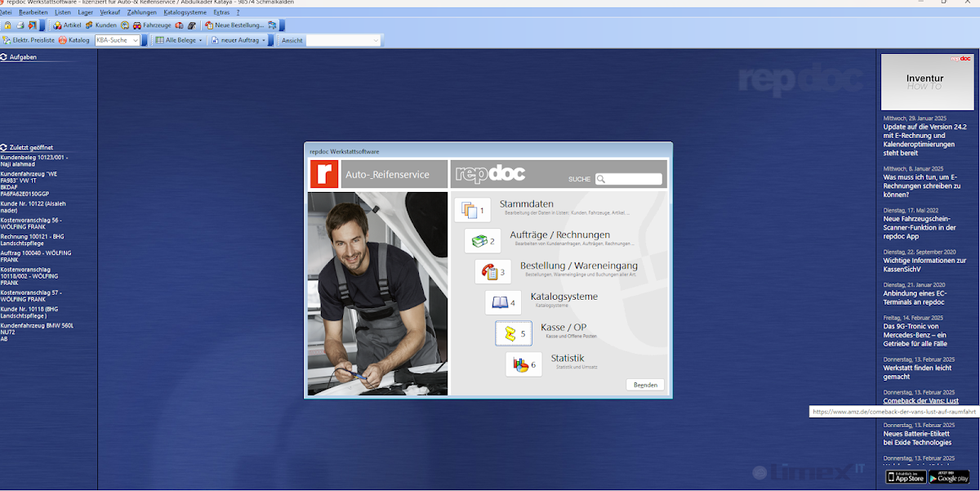Open Bestellung / Wareneingang phone icon
The height and width of the screenshot is (491, 980).
tap(492, 271)
